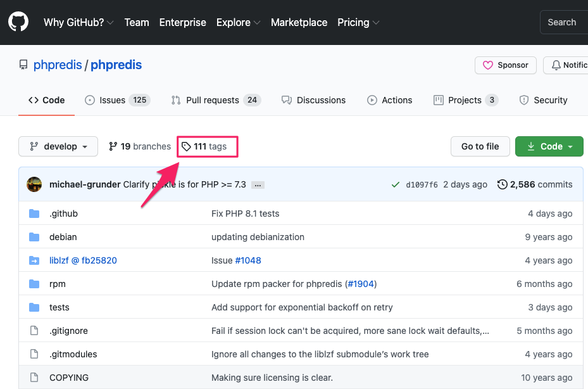Click the commit history clock icon
Viewport: 588px width, 389px height.
tap(502, 184)
